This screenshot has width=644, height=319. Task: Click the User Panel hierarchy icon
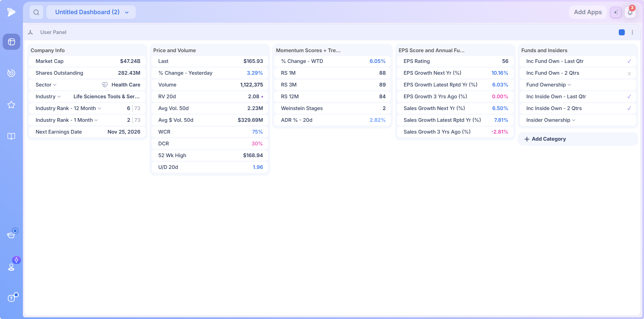[30, 32]
